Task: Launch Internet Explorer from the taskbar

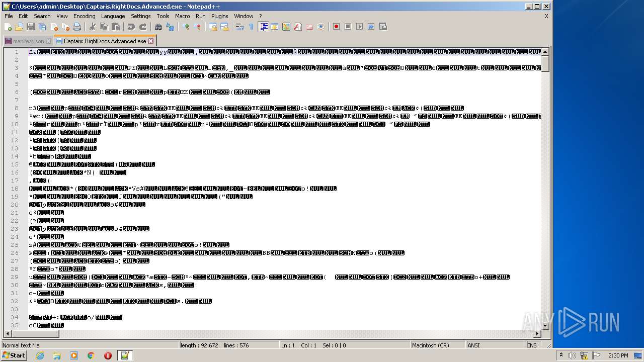Action: pyautogui.click(x=40, y=355)
